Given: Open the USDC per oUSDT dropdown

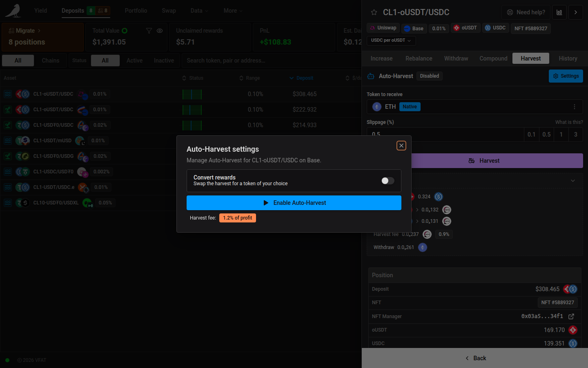Looking at the screenshot, I should [391, 40].
